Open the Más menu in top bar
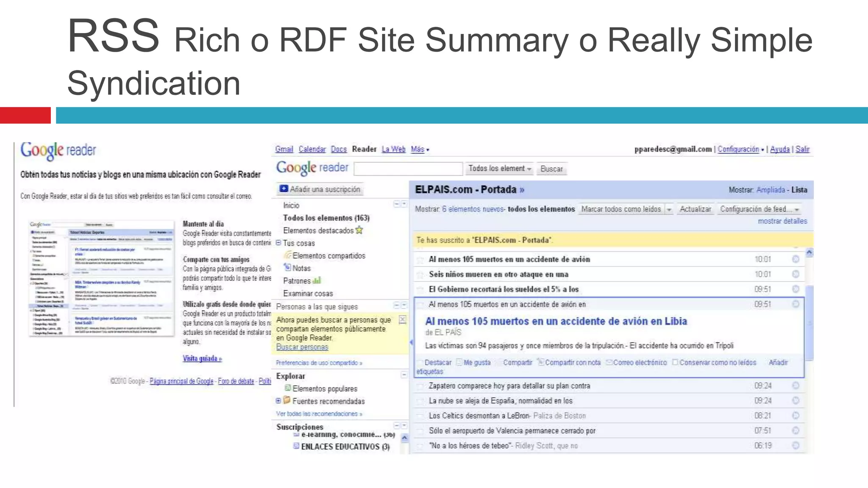Screen dimensions: 868x488 420,149
